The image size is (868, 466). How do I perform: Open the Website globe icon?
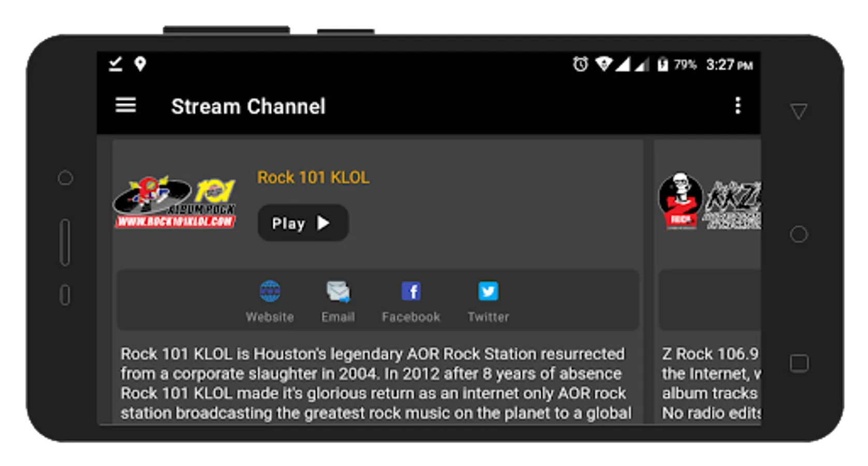[270, 292]
